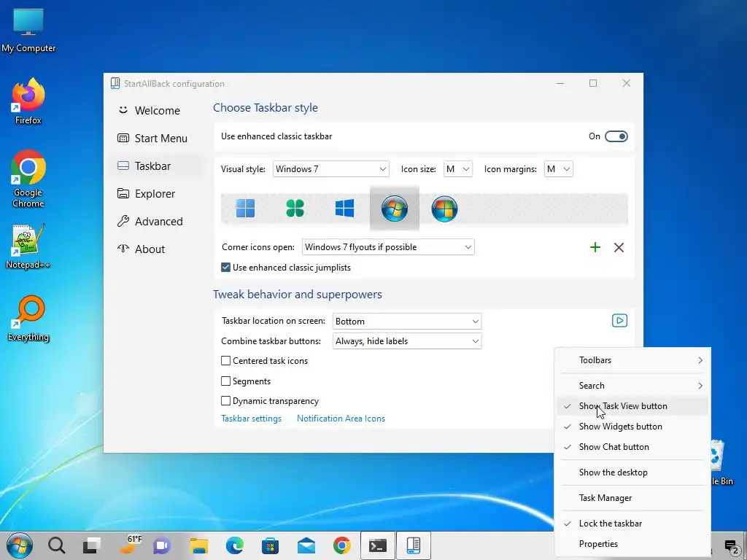Toggle Lock the taskbar menu item
747x560 pixels.
click(x=632, y=524)
